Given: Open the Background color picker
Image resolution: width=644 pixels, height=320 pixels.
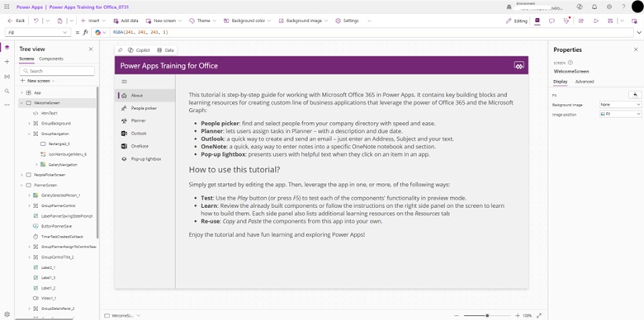Looking at the screenshot, I should coord(248,21).
